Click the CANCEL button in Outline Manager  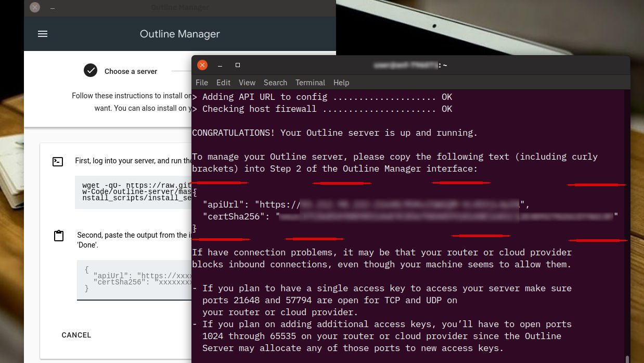[76, 335]
